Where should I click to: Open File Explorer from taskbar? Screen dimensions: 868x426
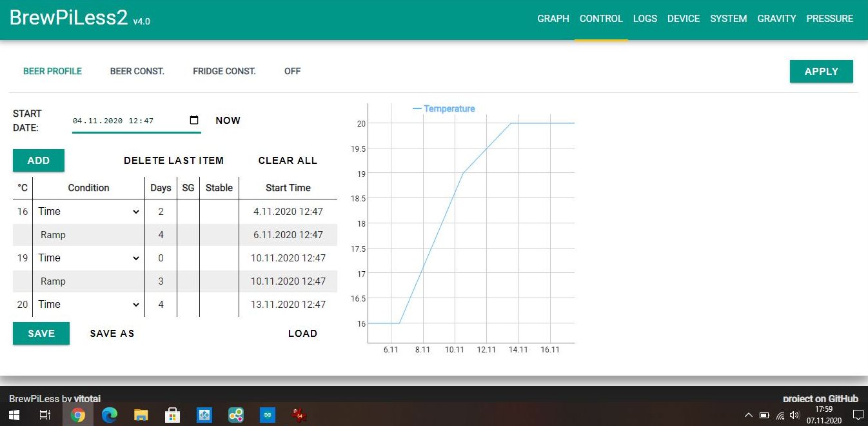[x=141, y=415]
